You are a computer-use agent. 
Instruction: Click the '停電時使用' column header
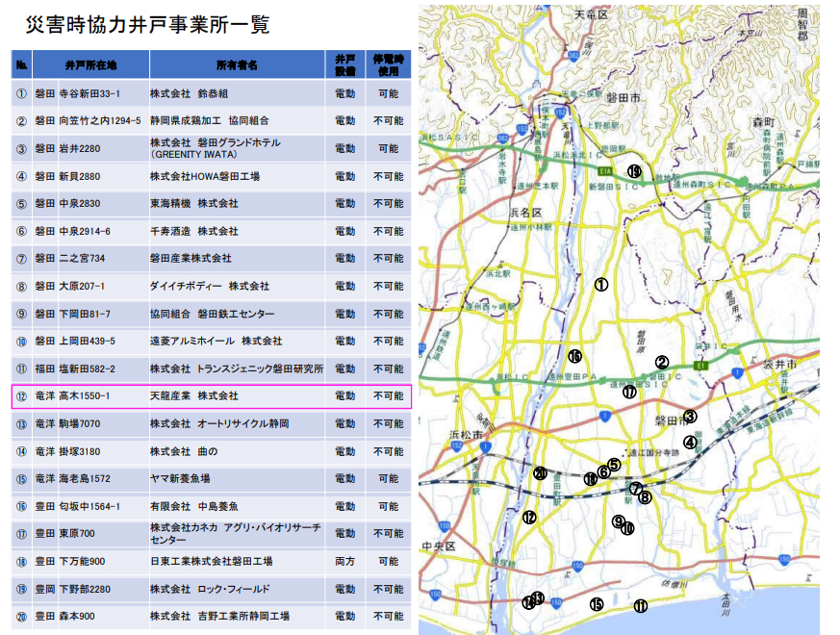point(389,64)
